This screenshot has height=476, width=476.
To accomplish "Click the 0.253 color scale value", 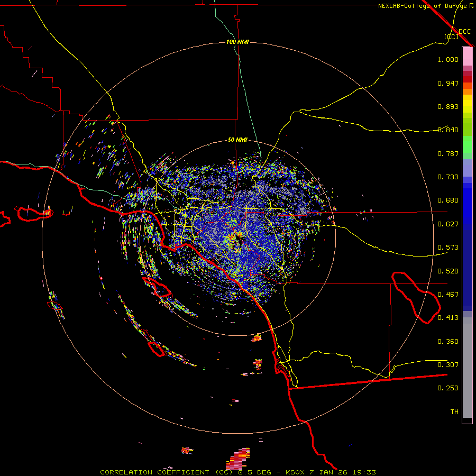I will (448, 388).
